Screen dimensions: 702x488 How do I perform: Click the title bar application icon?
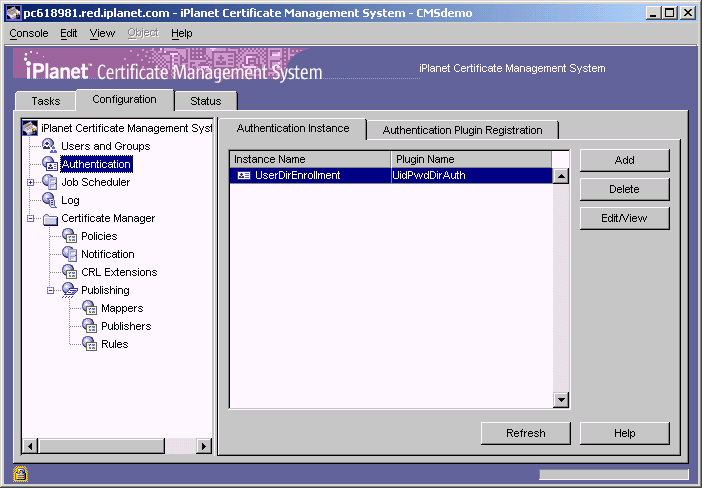[13, 13]
